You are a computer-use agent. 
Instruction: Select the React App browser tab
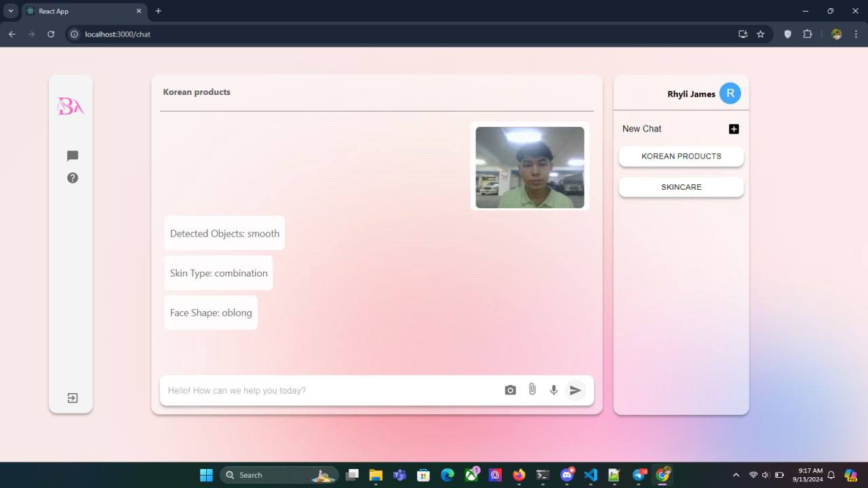[81, 11]
